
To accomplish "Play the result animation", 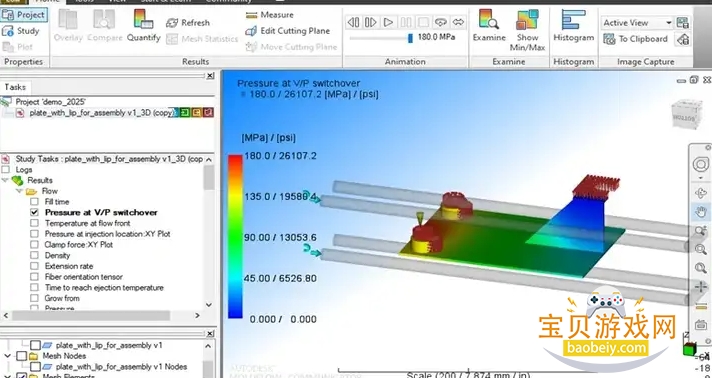I will (x=388, y=22).
